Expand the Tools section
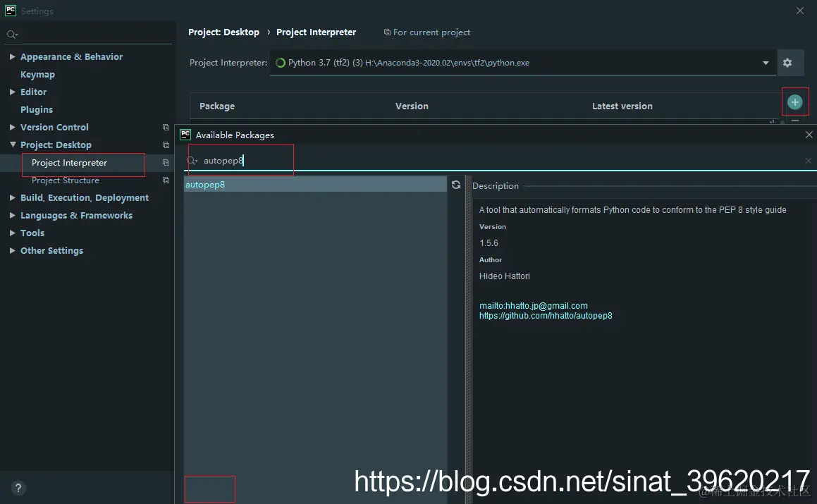The height and width of the screenshot is (504, 817). (x=12, y=233)
